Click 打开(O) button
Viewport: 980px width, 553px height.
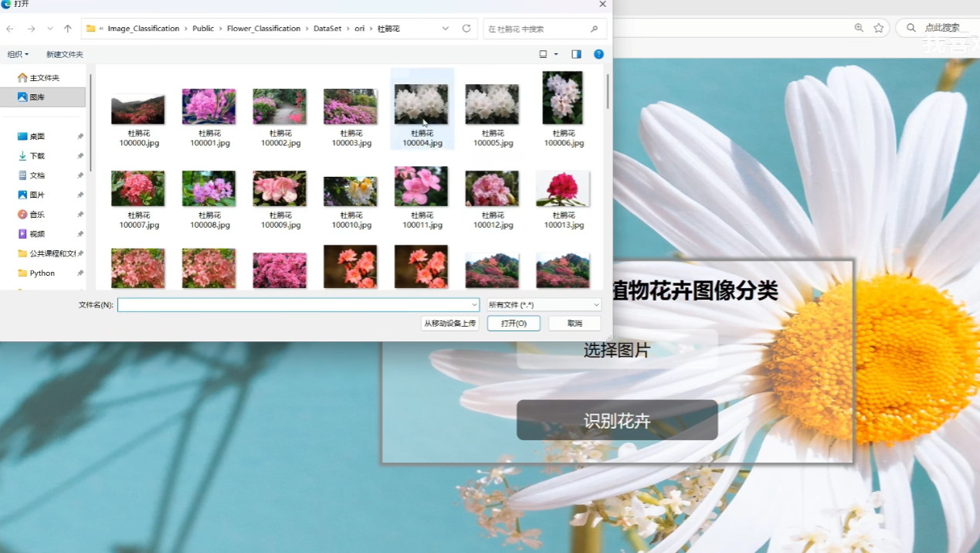coord(514,323)
